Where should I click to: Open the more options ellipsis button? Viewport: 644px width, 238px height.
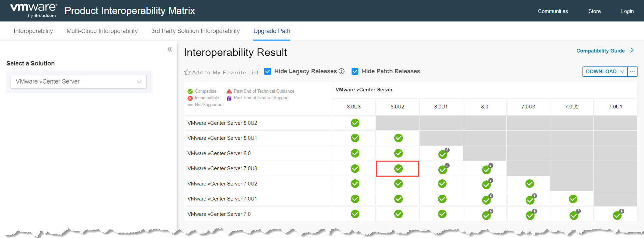tap(632, 72)
